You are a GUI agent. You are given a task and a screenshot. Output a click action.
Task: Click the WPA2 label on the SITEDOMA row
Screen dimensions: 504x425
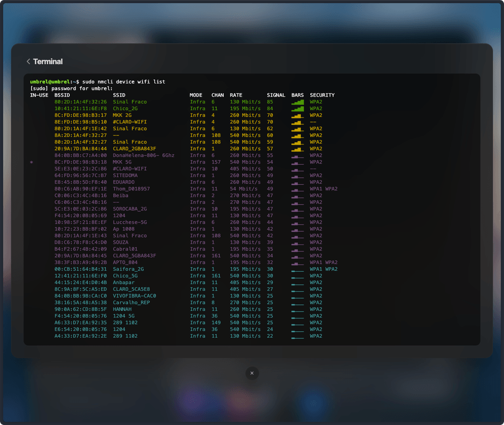315,175
